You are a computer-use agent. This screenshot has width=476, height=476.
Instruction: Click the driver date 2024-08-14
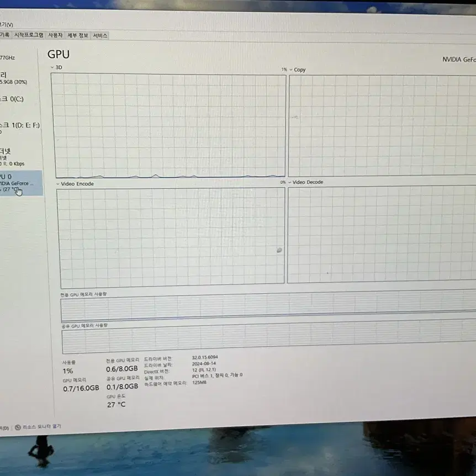204,363
